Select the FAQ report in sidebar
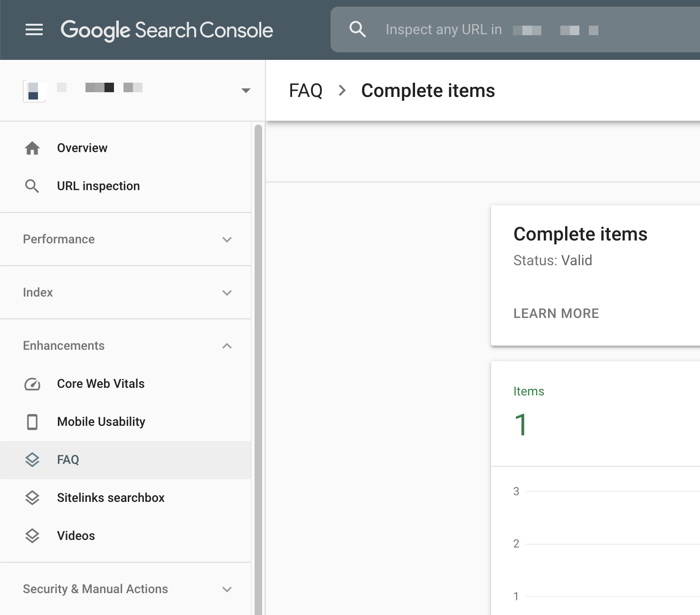 coord(125,460)
